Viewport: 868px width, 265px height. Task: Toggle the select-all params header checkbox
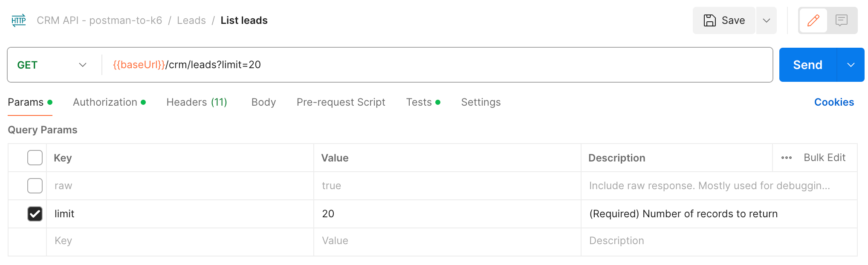[x=35, y=158]
